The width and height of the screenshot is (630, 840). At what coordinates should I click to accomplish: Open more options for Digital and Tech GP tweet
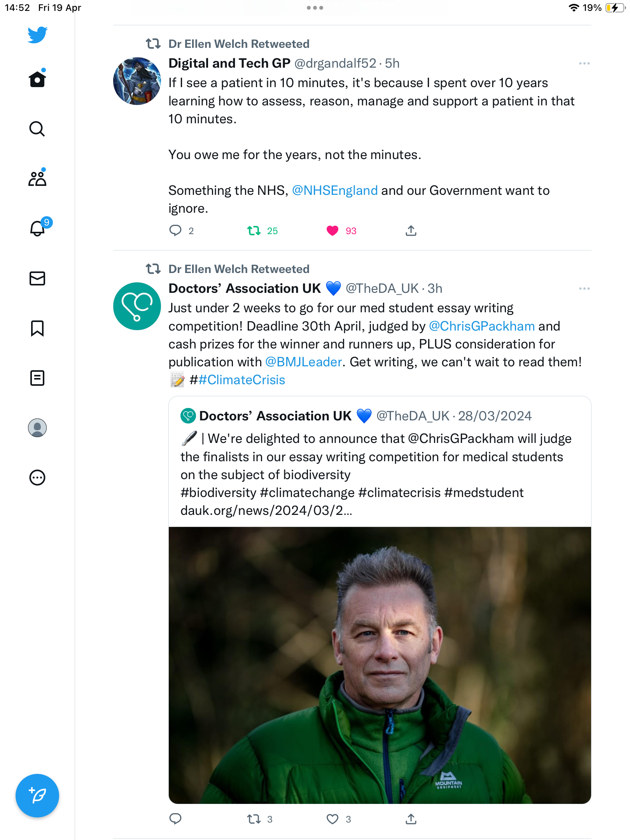pos(584,63)
